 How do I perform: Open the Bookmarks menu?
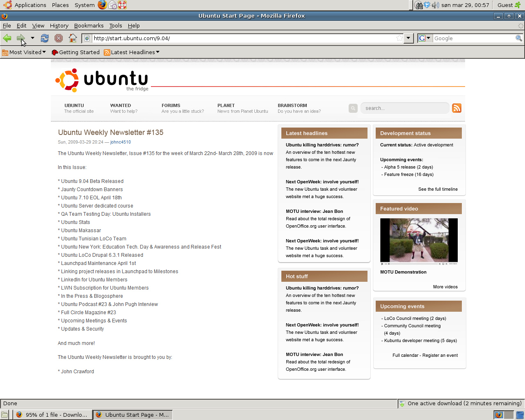point(89,25)
